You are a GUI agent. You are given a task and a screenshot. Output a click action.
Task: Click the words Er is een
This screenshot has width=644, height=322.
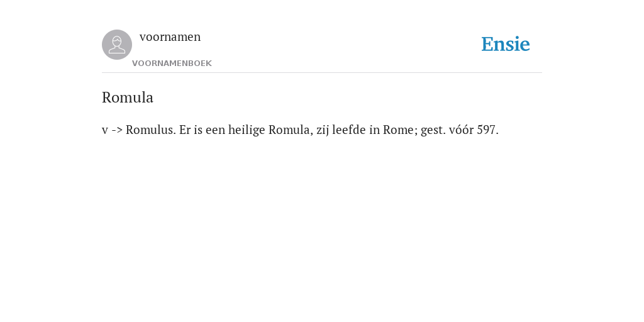tap(202, 130)
